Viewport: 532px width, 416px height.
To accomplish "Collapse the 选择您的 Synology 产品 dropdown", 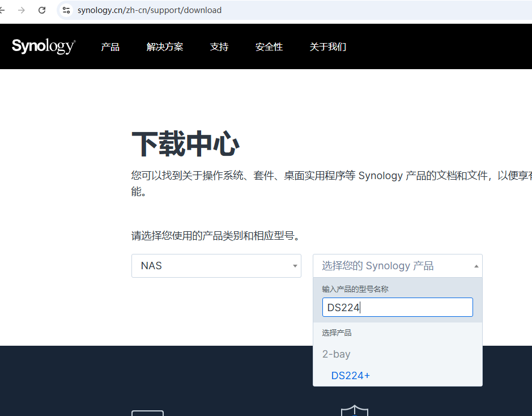I will tap(397, 266).
